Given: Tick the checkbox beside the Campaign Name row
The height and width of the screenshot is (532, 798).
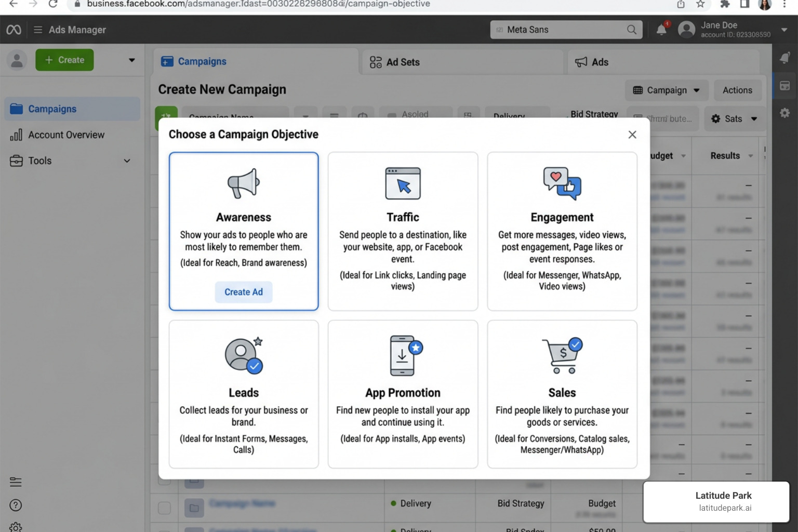Looking at the screenshot, I should [x=164, y=508].
